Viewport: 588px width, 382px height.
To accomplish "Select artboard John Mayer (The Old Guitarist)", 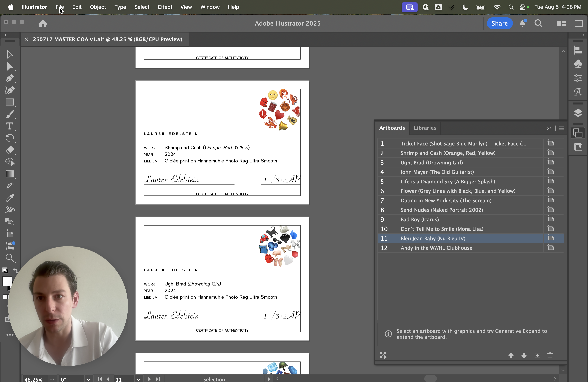I will [x=471, y=172].
